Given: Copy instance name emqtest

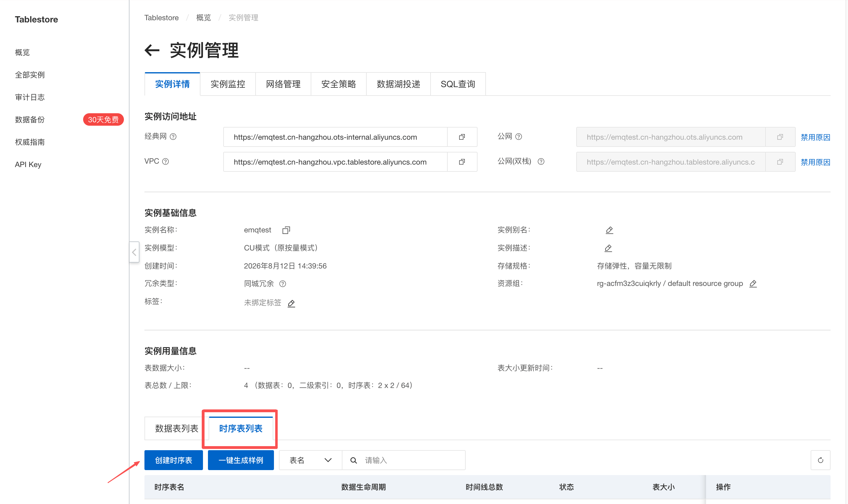Looking at the screenshot, I should pyautogui.click(x=286, y=230).
